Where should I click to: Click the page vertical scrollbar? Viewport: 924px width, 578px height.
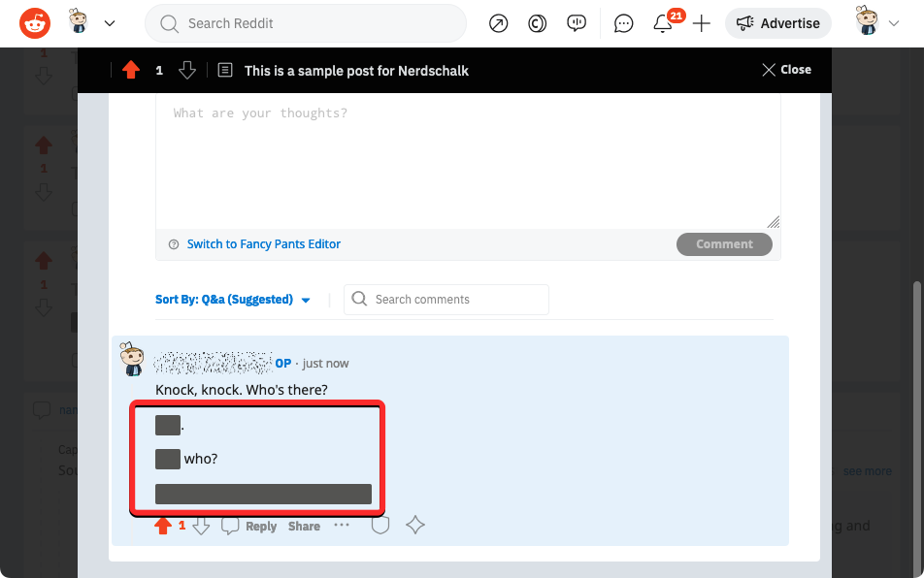(916, 430)
